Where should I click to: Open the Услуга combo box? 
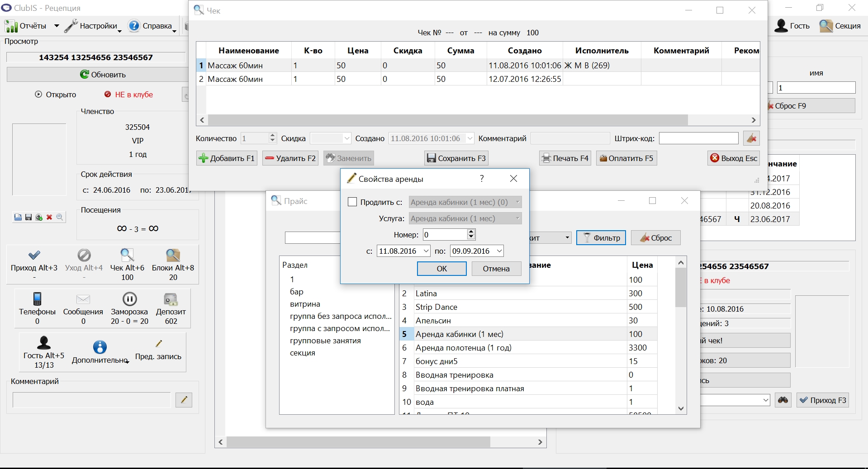(x=465, y=218)
